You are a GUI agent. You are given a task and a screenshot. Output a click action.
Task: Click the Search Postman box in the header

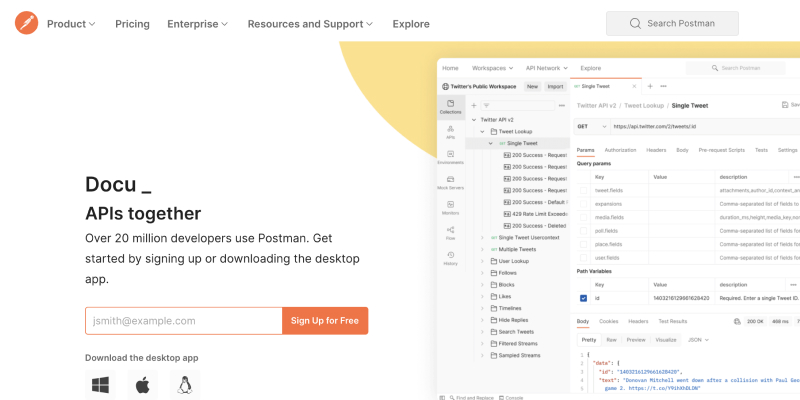click(672, 23)
